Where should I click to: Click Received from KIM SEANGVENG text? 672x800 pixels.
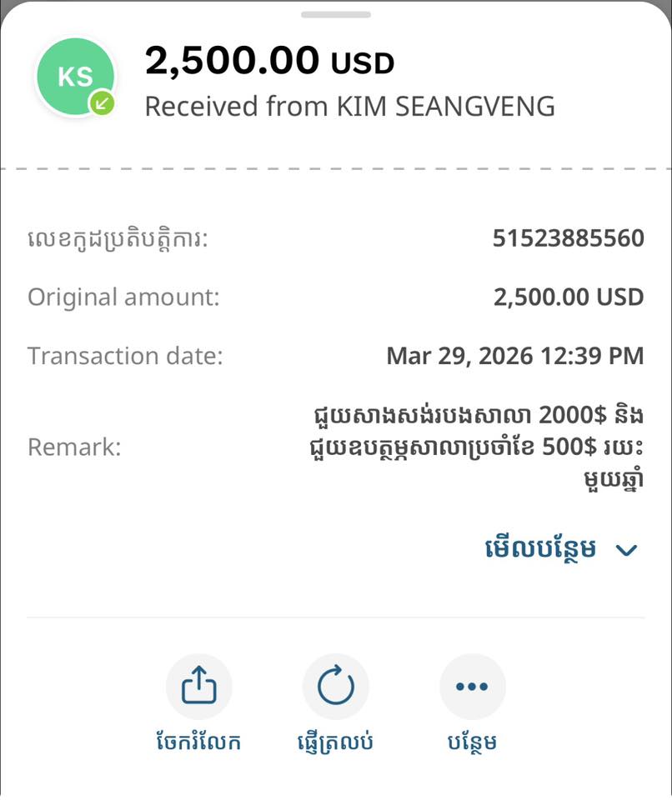pyautogui.click(x=349, y=107)
